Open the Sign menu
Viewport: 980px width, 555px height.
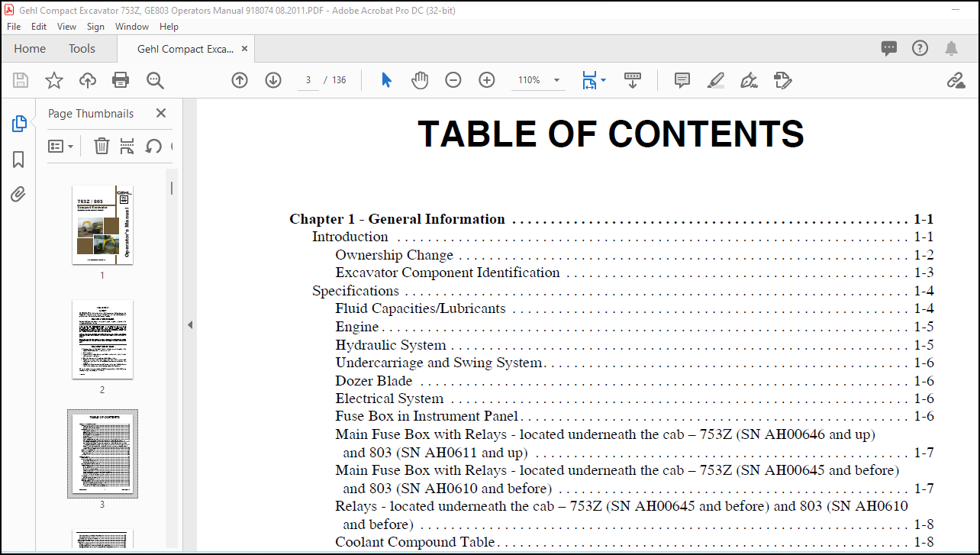coord(95,26)
